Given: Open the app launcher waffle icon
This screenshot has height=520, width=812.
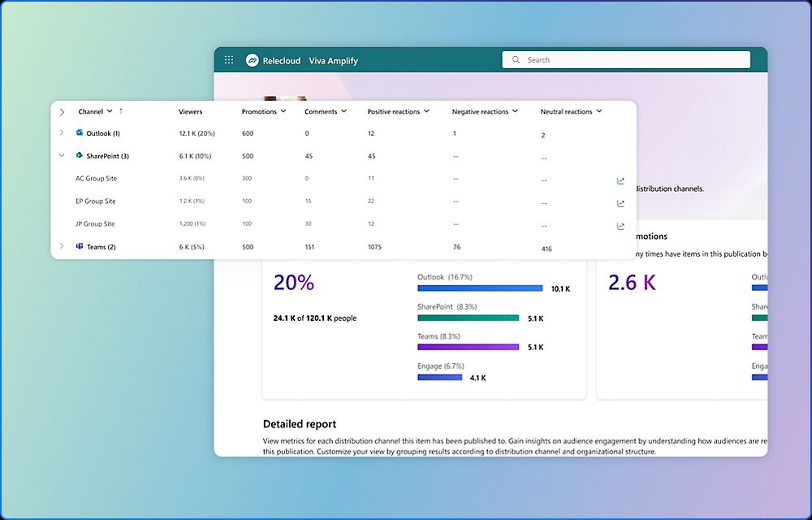Looking at the screenshot, I should (229, 60).
